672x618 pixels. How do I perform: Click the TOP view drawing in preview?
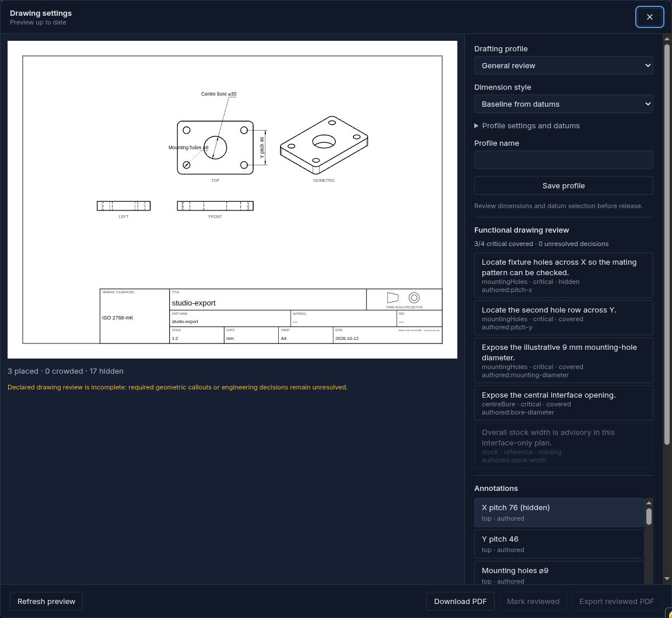[x=215, y=148]
